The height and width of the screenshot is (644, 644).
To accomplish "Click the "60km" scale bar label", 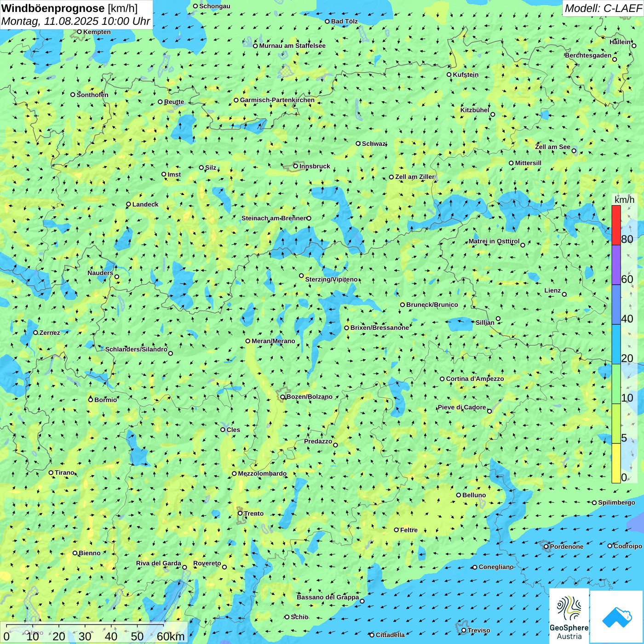I will (x=171, y=636).
